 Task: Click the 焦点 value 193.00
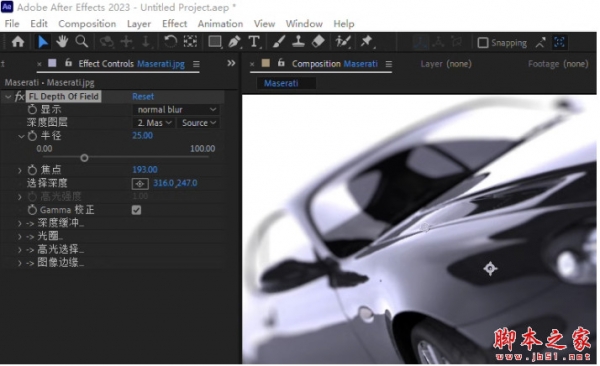tap(145, 170)
